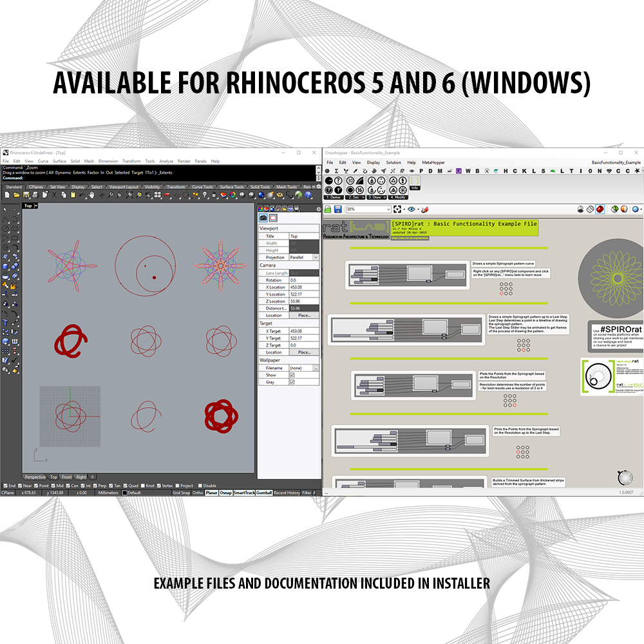Image resolution: width=644 pixels, height=644 pixels.
Task: Toggle Gumball in status bar
Action: tap(264, 493)
